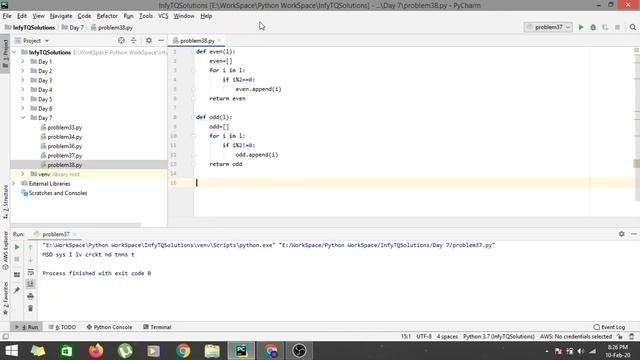Click the Windows Start button

(11, 351)
